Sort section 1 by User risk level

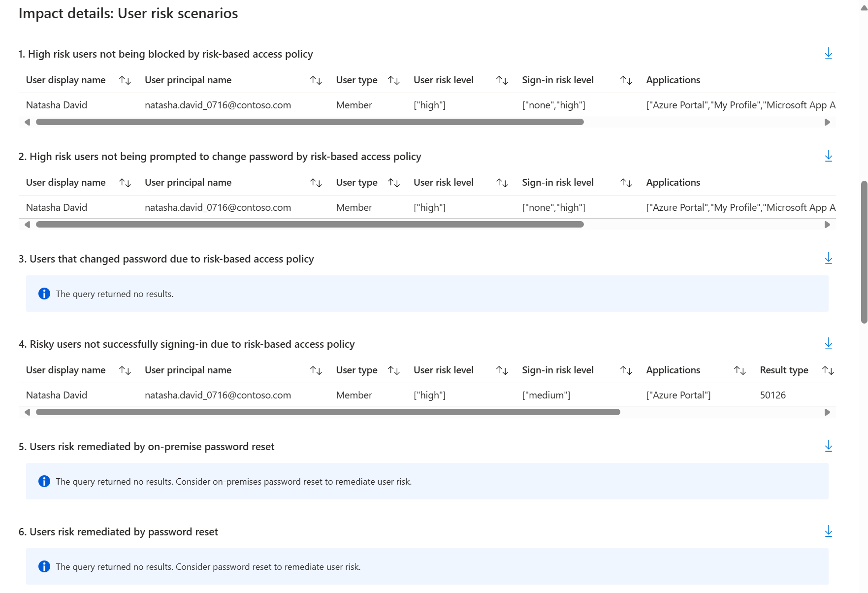[x=502, y=80]
